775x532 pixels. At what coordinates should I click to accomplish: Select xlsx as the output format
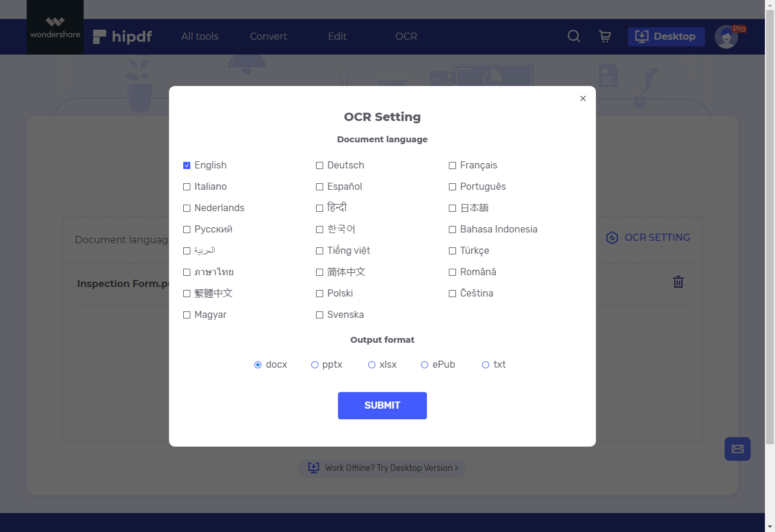point(371,364)
